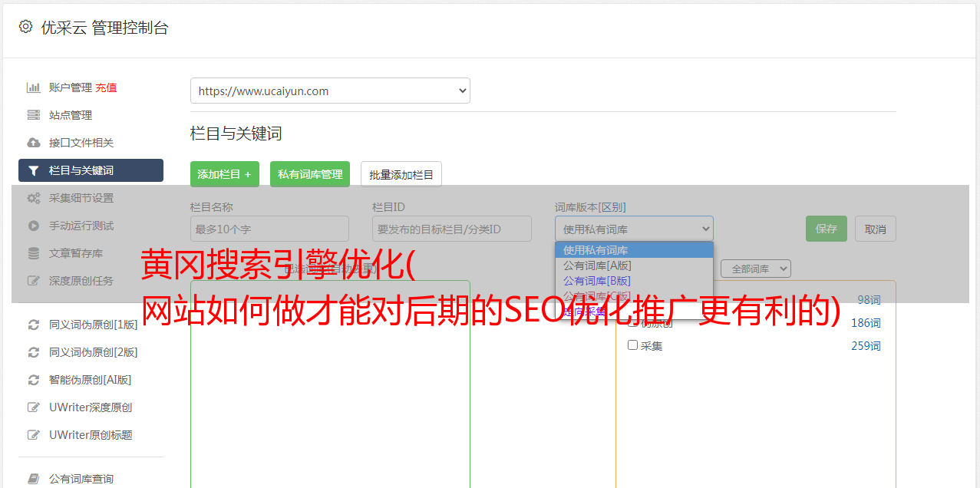Open 公有词库查询 in the sidebar
980x488 pixels.
click(81, 479)
